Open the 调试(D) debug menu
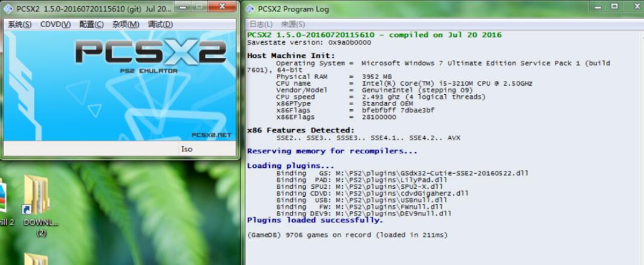The height and width of the screenshot is (265, 644). click(x=160, y=25)
